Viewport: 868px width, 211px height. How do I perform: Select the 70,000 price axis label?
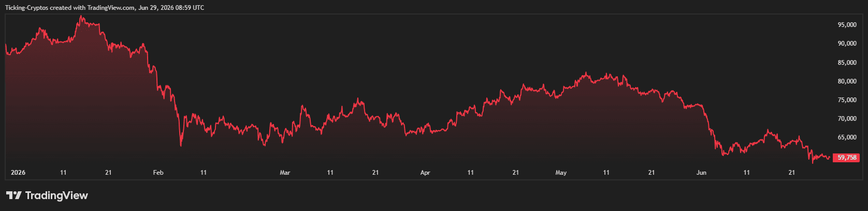click(x=847, y=119)
